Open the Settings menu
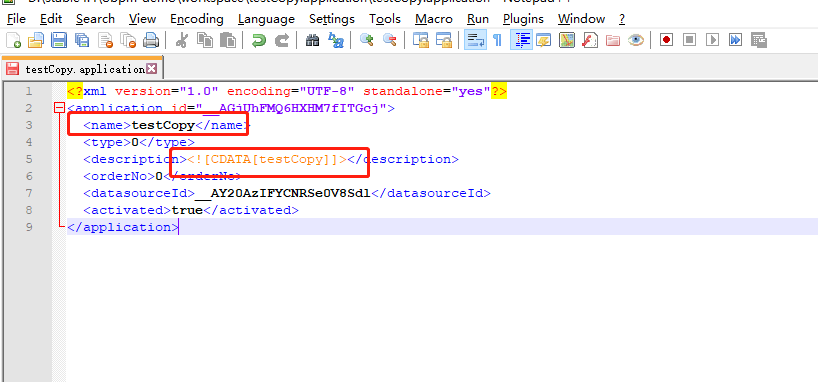The image size is (818, 382). (332, 19)
